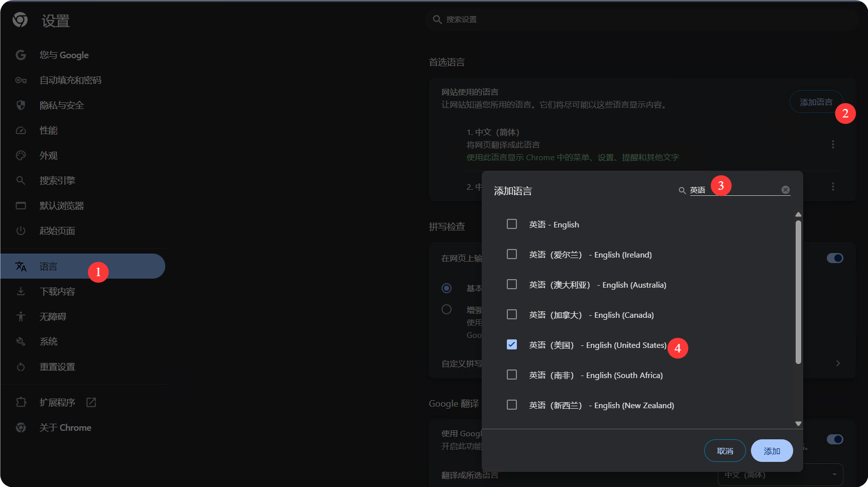
Task: Open 性能 settings section
Action: [83, 131]
